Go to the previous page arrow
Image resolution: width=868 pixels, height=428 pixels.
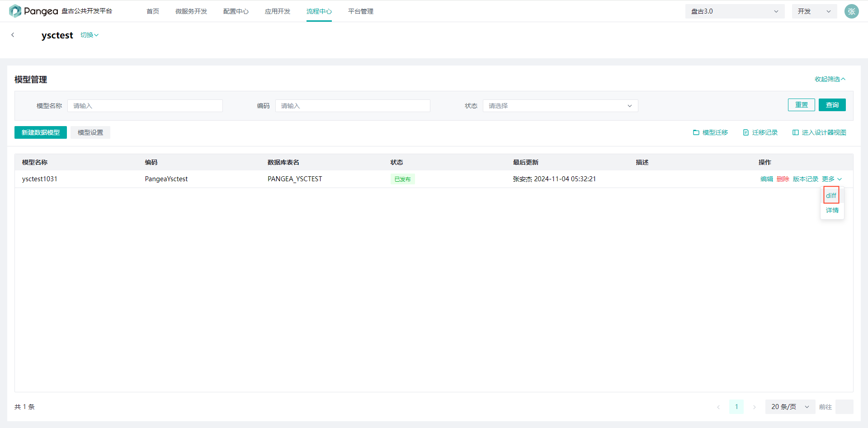[x=718, y=407]
